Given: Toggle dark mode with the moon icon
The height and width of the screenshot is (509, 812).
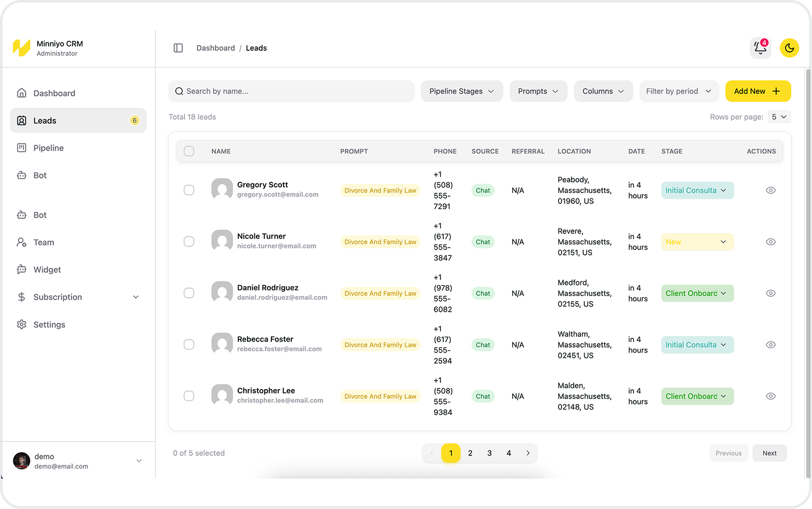Looking at the screenshot, I should click(x=789, y=48).
